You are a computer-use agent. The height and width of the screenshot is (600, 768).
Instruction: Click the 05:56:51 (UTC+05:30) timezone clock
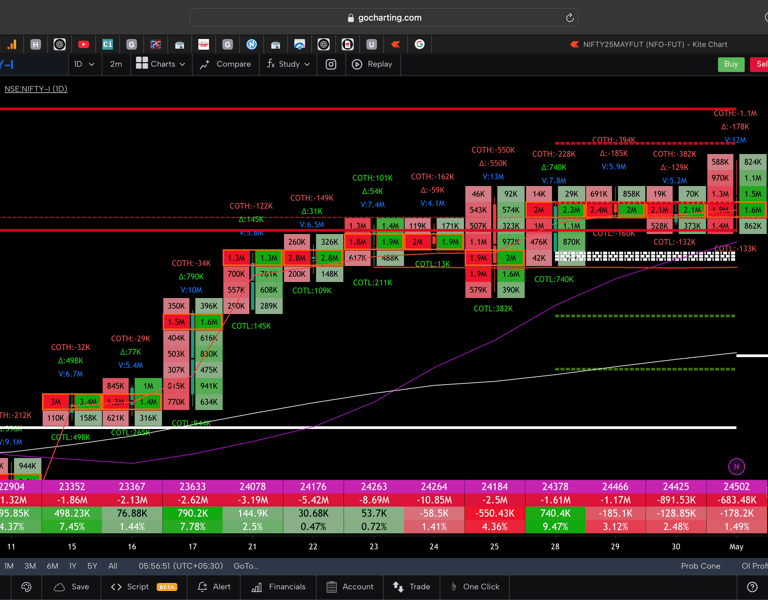[x=181, y=566]
